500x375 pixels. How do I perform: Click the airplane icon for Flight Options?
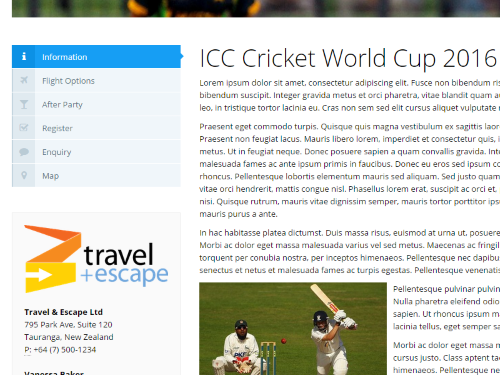(x=24, y=80)
